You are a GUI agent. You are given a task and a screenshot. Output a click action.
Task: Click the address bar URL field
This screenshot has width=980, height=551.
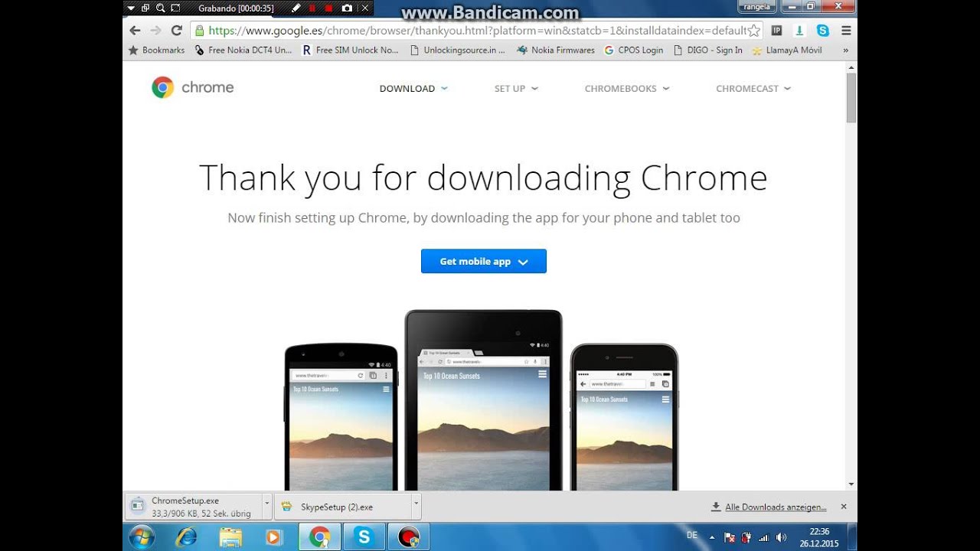point(475,31)
